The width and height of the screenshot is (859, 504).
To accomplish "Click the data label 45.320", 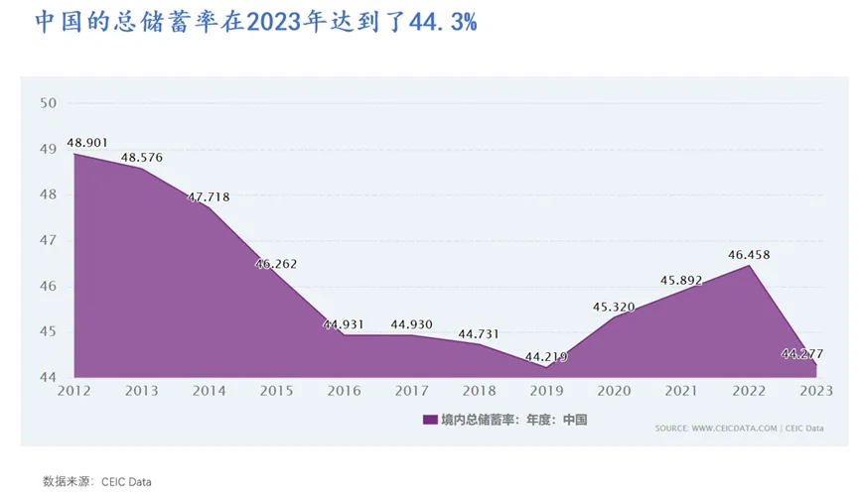I will pos(614,307).
